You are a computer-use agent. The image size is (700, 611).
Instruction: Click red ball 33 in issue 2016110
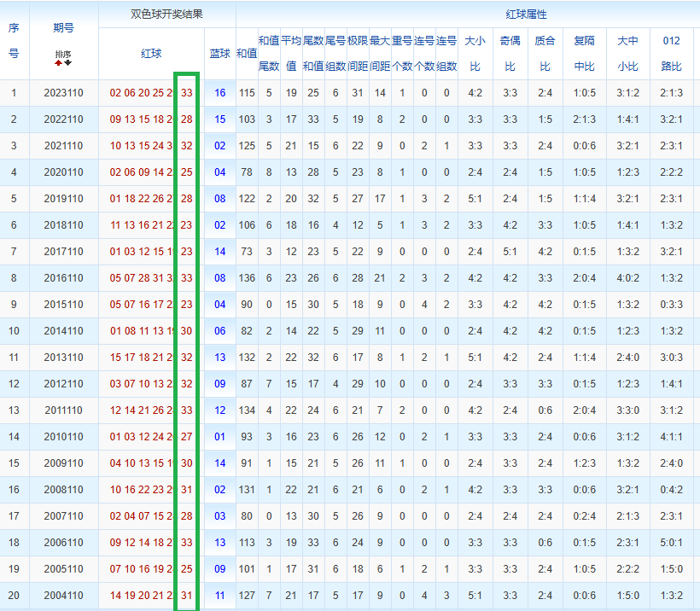pos(187,278)
